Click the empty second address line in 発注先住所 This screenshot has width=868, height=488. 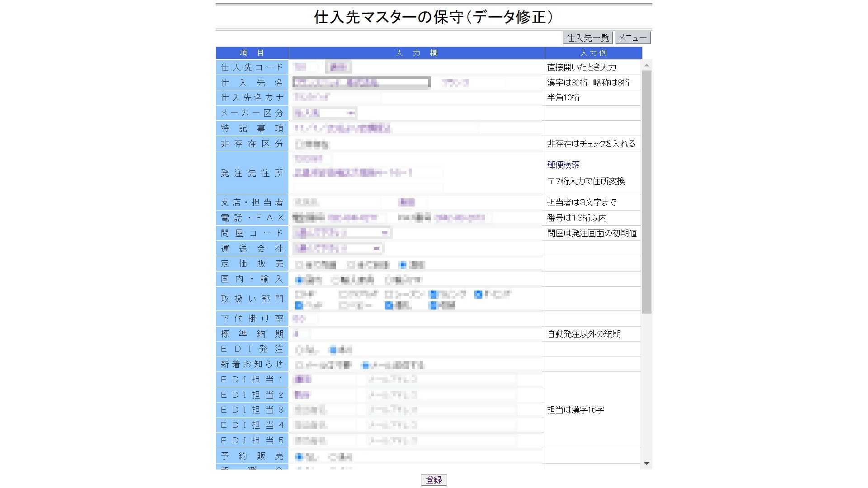[x=368, y=187]
